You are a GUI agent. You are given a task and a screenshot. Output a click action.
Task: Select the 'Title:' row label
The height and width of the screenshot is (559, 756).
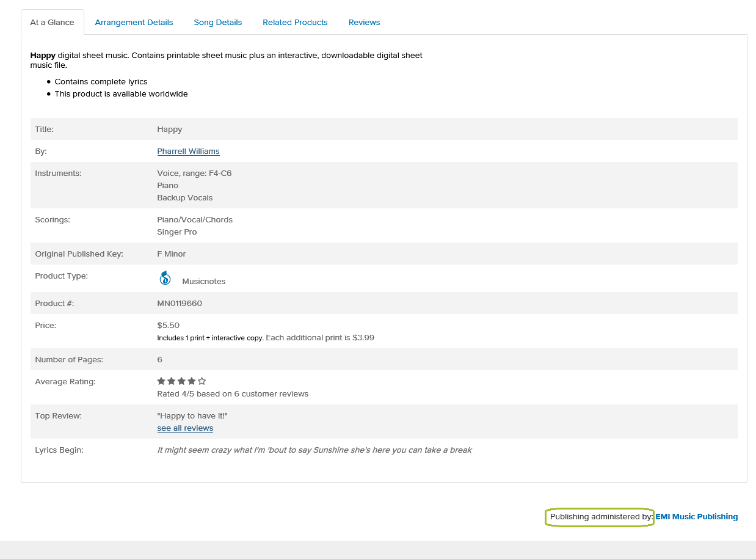45,130
